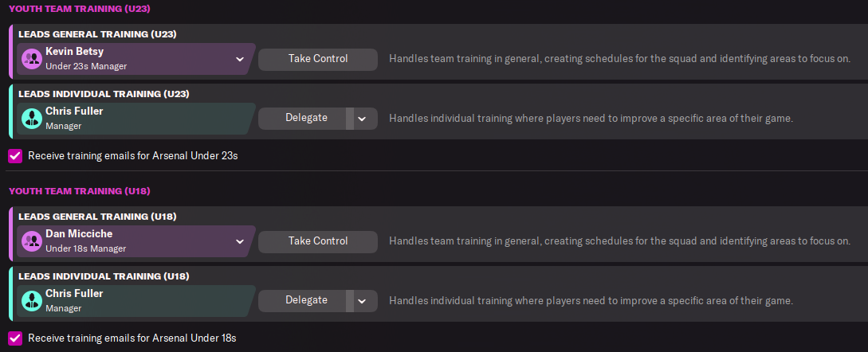
Task: Select the Youth Team Training (U23) heading
Action: coord(79,9)
